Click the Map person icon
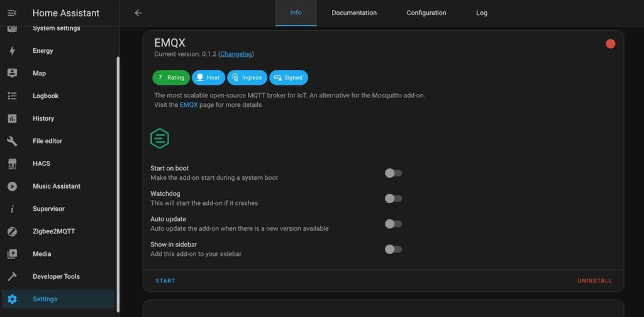 tap(12, 74)
